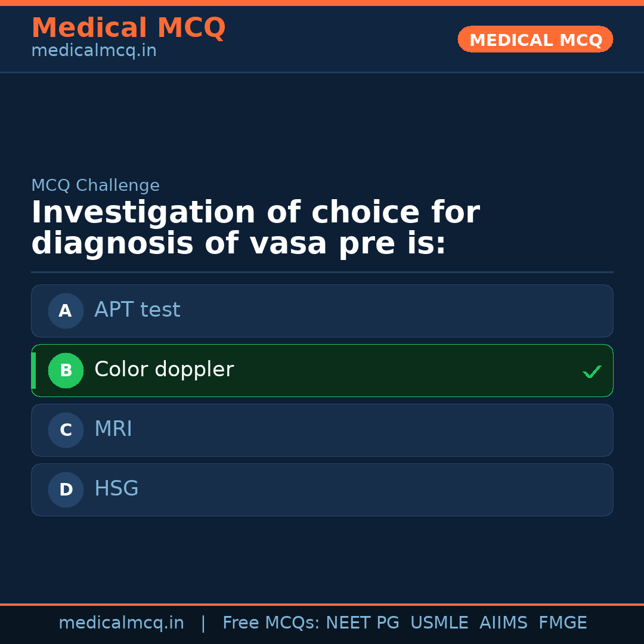644x644 pixels.
Task: Click the circular D badge icon
Action: (x=66, y=490)
